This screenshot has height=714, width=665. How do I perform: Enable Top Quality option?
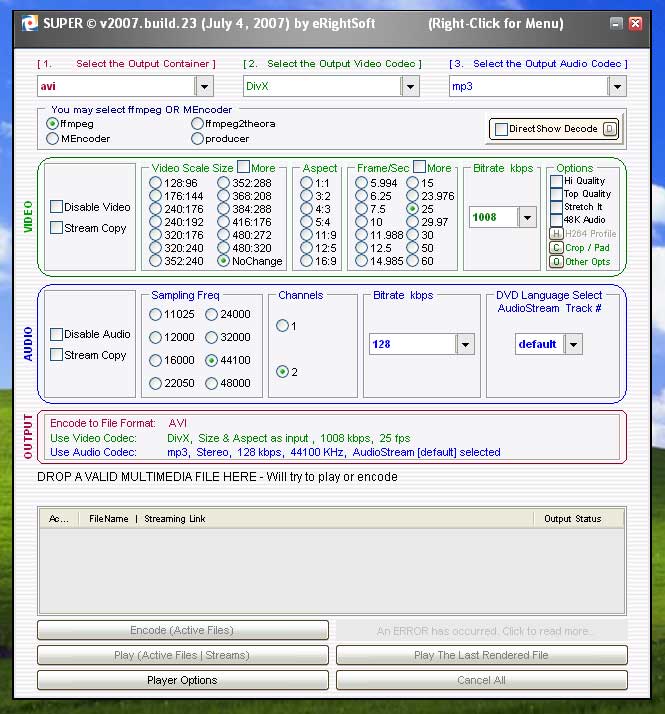point(556,194)
